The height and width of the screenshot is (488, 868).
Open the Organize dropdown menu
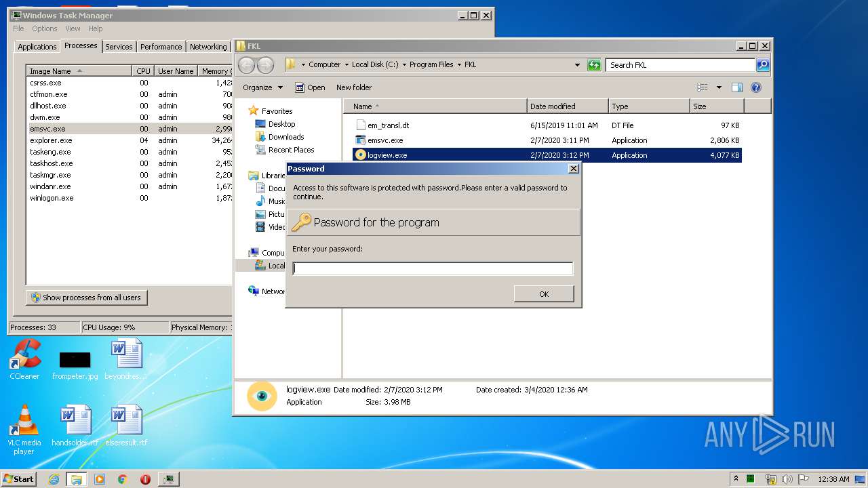pyautogui.click(x=262, y=87)
